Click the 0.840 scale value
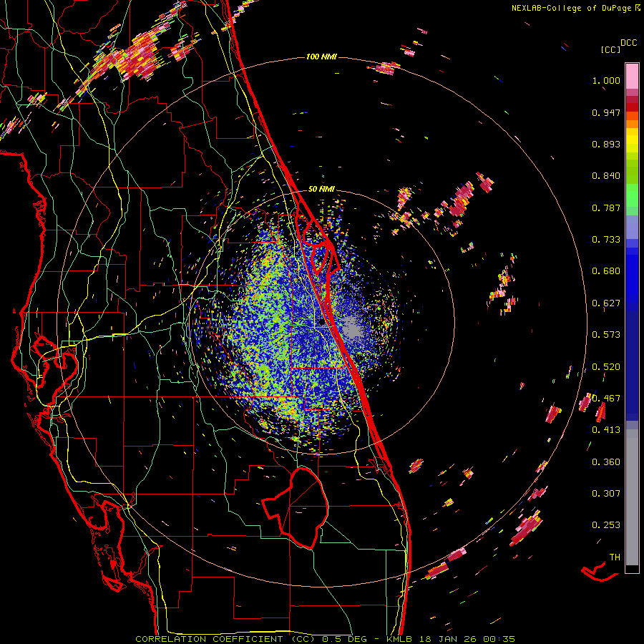The width and height of the screenshot is (644, 644). (x=606, y=176)
